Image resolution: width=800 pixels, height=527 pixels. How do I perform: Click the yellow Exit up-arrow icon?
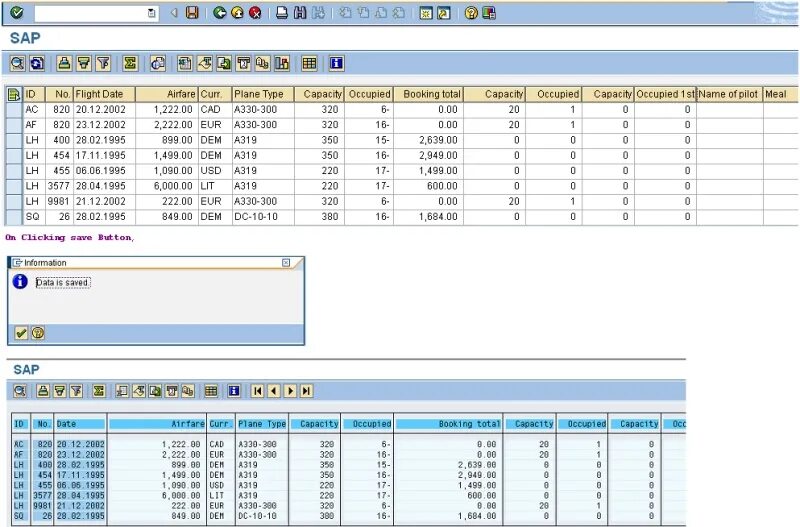237,13
